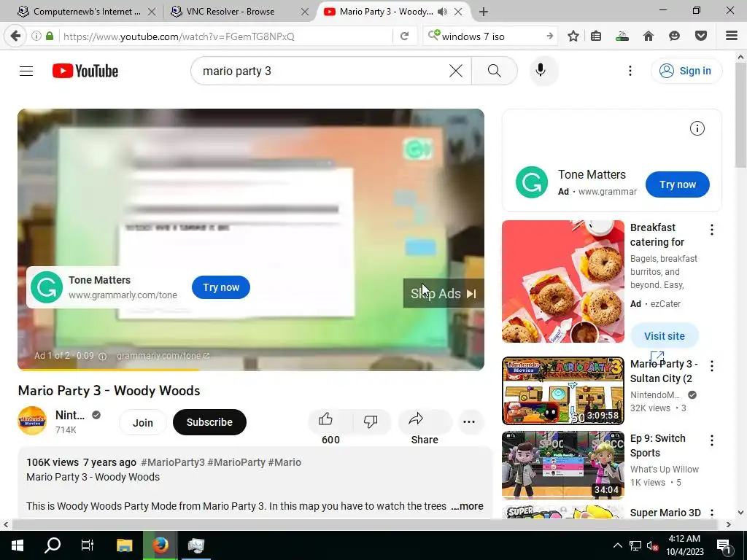
Task: Open Ep 9: Switch Sports thumbnail
Action: click(563, 464)
